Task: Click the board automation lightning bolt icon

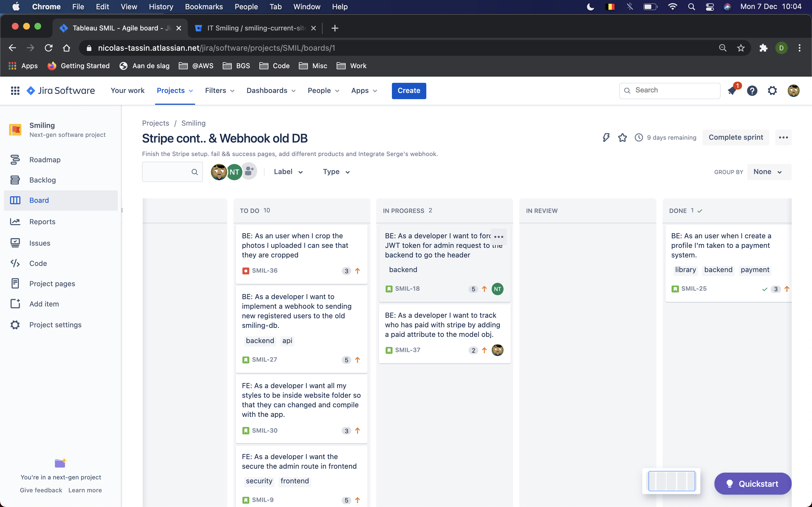Action: [605, 137]
